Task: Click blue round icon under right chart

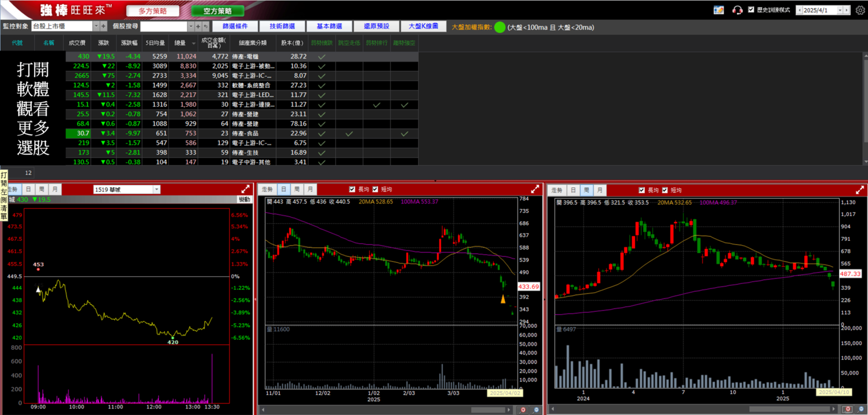Action: point(860,409)
